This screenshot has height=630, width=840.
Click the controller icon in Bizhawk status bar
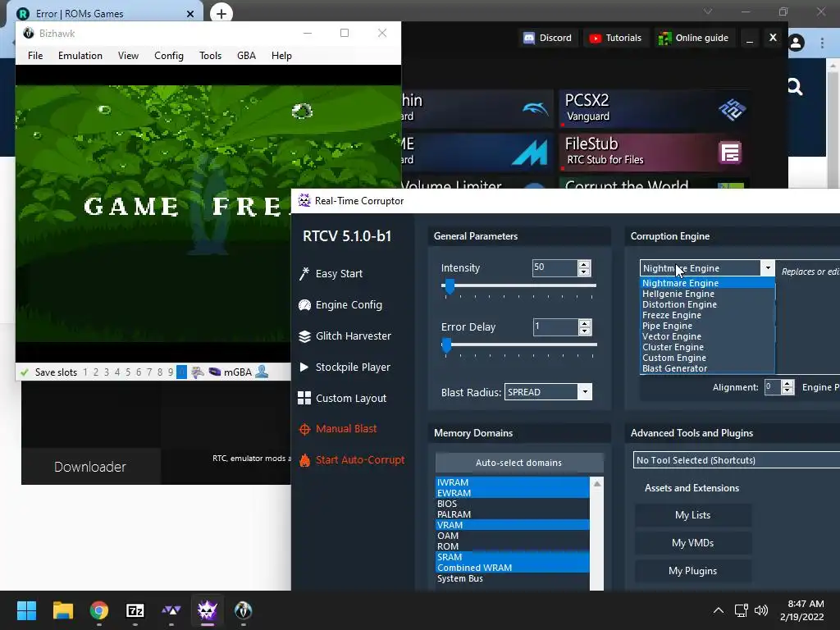tap(198, 372)
